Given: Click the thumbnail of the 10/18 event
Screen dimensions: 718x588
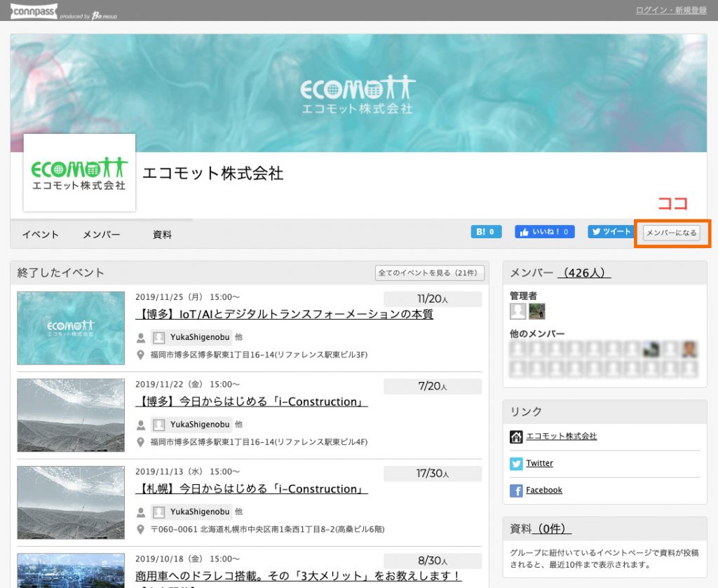Looking at the screenshot, I should pos(71,570).
